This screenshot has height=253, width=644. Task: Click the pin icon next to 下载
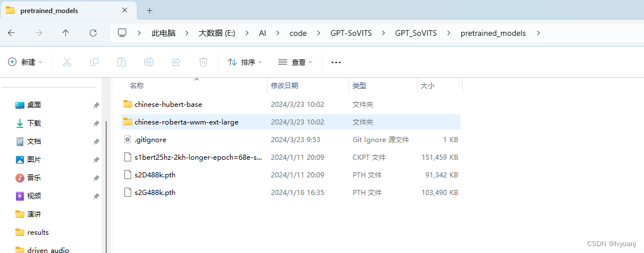[96, 123]
